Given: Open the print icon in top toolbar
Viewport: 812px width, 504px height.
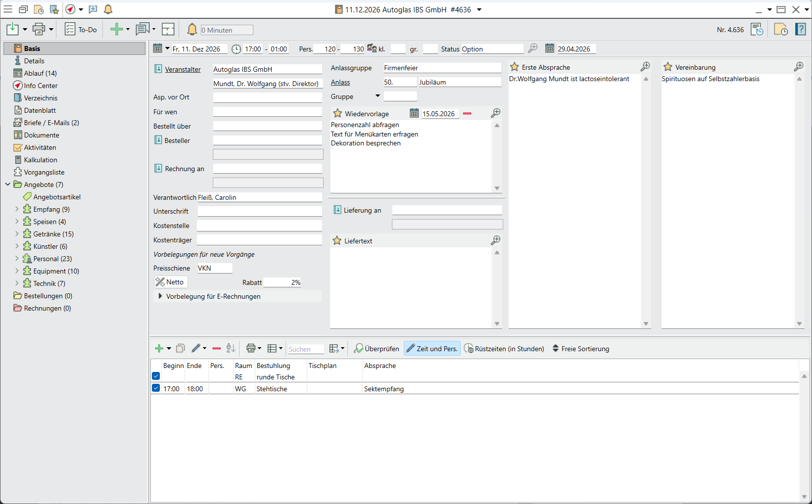Looking at the screenshot, I should coord(39,30).
